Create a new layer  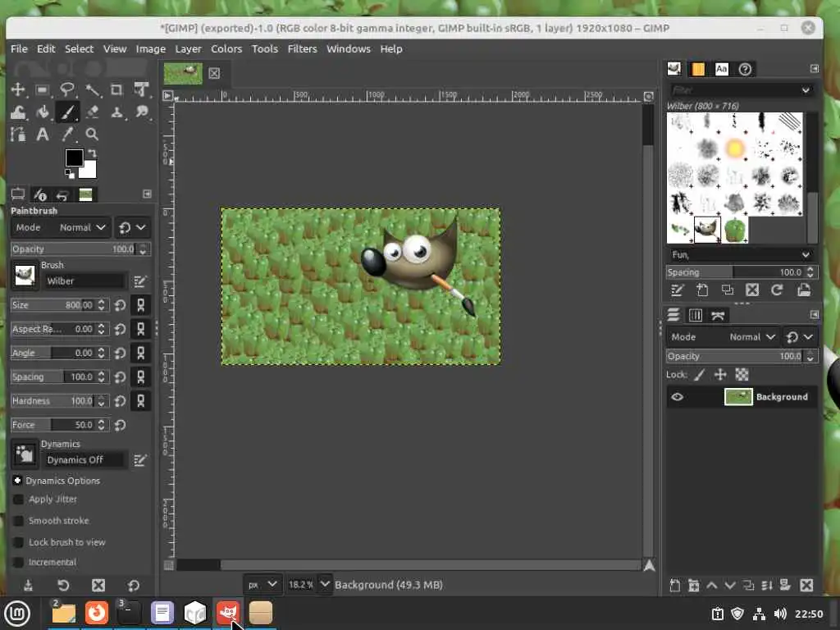click(675, 586)
